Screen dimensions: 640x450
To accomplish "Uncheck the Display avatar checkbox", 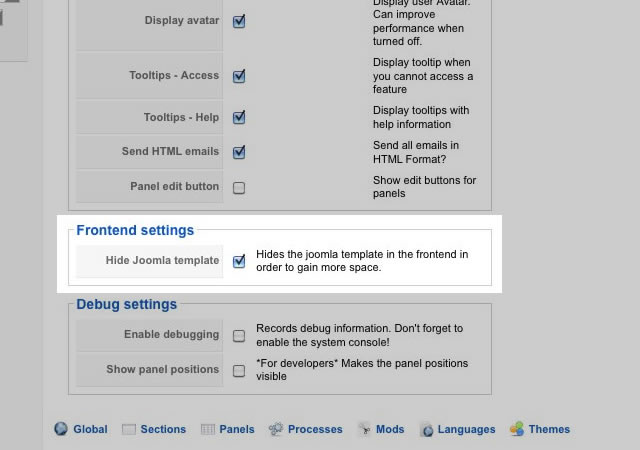I will pyautogui.click(x=239, y=21).
